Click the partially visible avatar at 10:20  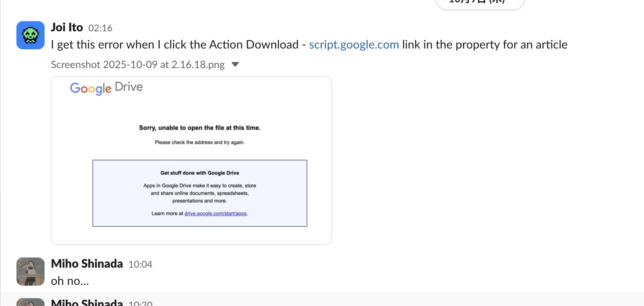(30, 302)
